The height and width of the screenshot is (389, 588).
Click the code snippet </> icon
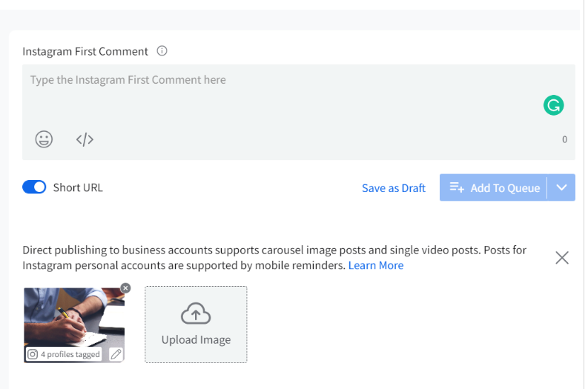[x=85, y=139]
